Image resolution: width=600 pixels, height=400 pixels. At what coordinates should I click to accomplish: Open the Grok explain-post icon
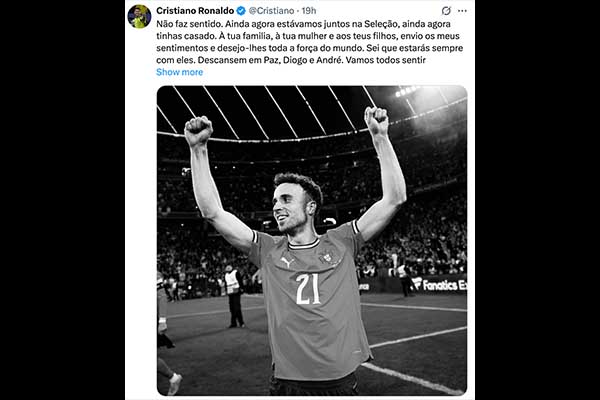(x=446, y=11)
